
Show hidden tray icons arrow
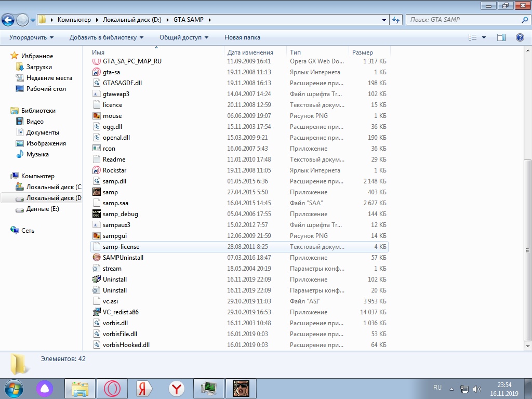coord(451,389)
